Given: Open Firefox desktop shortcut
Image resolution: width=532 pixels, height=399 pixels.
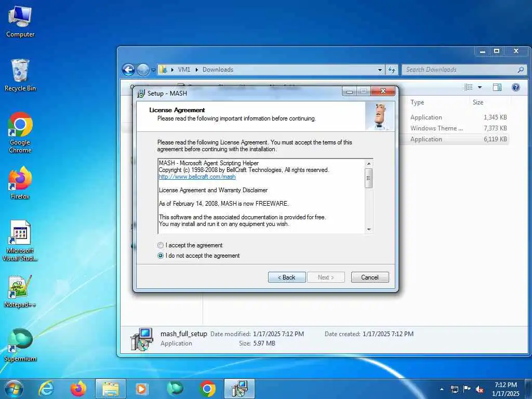Looking at the screenshot, I should (x=20, y=183).
